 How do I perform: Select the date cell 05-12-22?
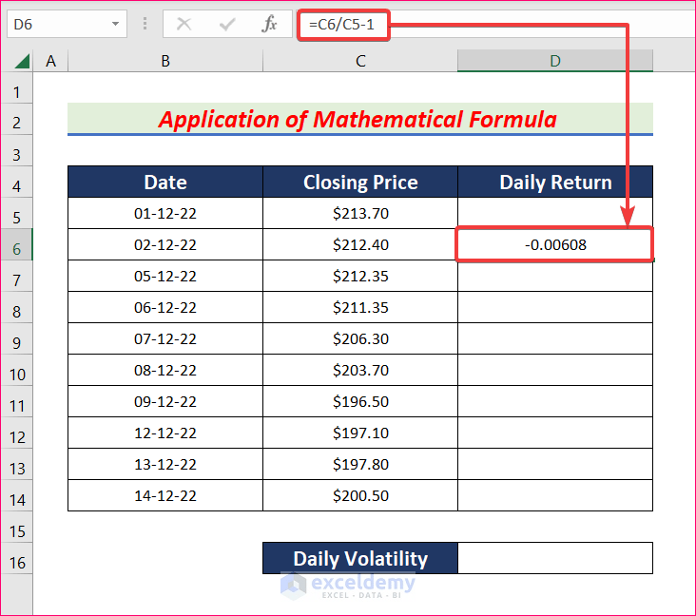tap(165, 276)
